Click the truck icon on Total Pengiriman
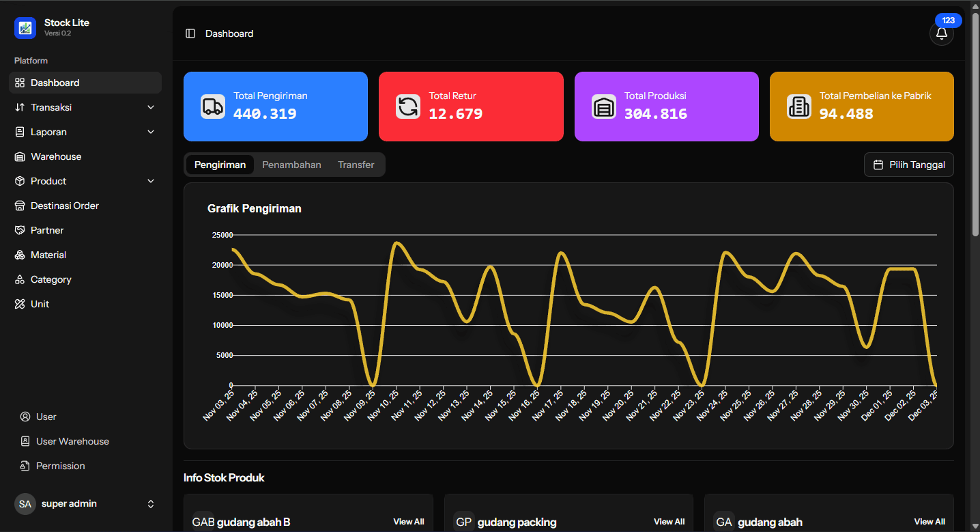980x532 pixels. (212, 107)
